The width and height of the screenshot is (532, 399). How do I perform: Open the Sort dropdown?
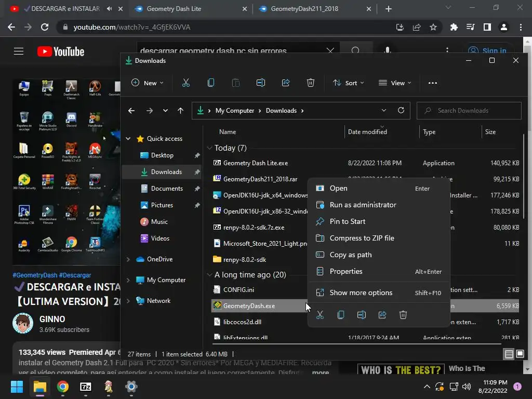coord(349,83)
